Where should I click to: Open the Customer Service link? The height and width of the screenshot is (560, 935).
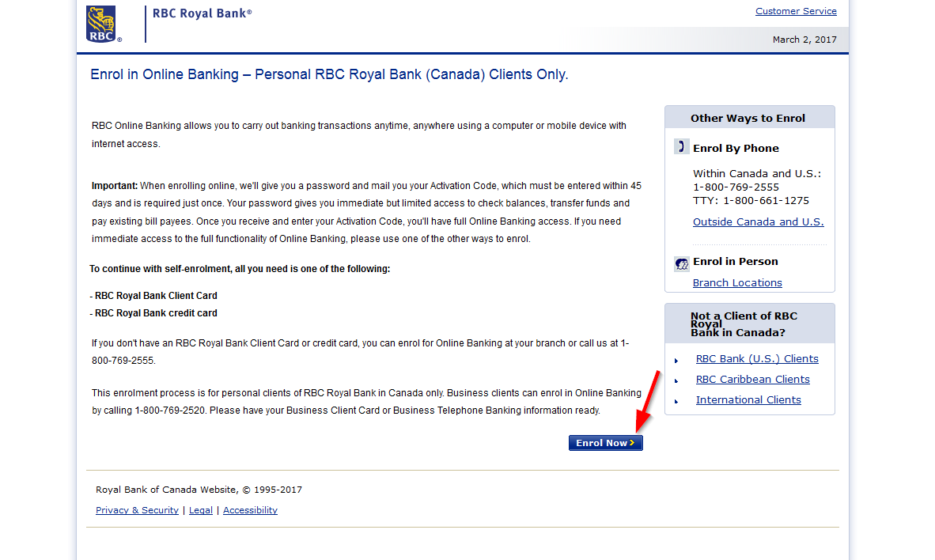coord(796,11)
